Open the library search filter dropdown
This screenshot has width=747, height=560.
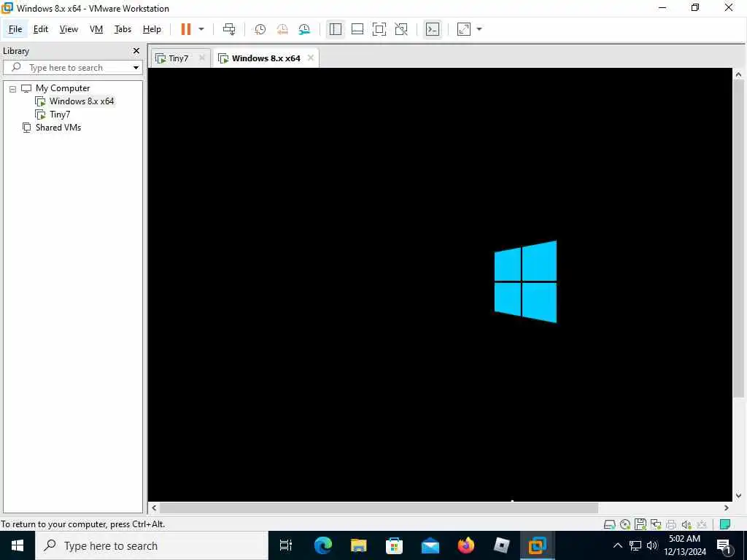(136, 68)
